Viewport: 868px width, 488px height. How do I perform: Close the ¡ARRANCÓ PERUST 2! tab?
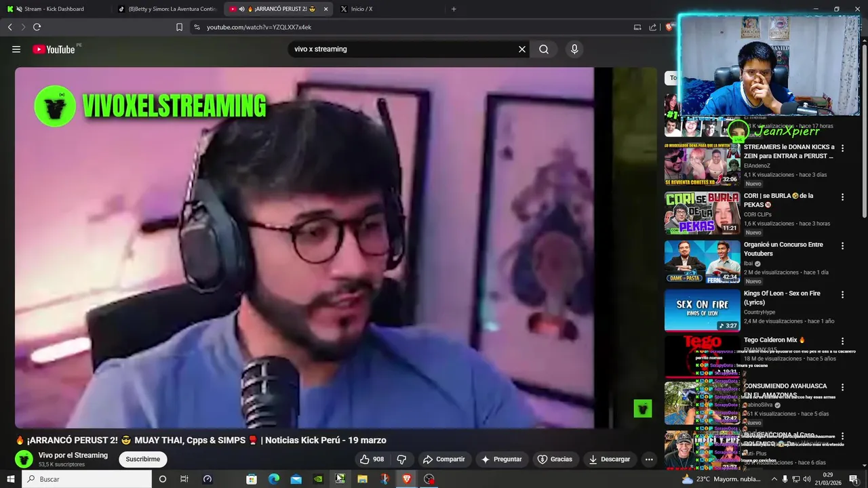tap(325, 9)
